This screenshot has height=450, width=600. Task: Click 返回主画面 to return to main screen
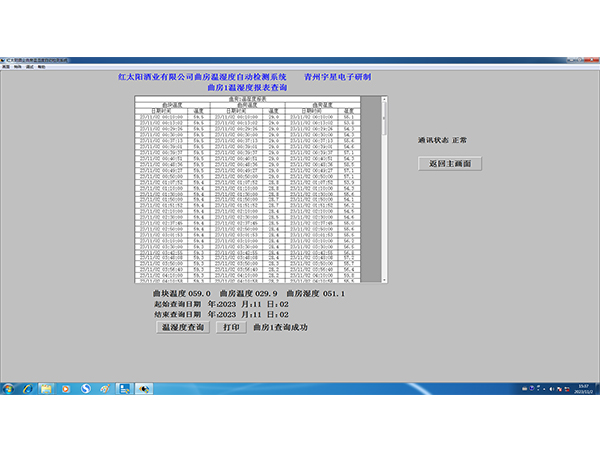(449, 163)
